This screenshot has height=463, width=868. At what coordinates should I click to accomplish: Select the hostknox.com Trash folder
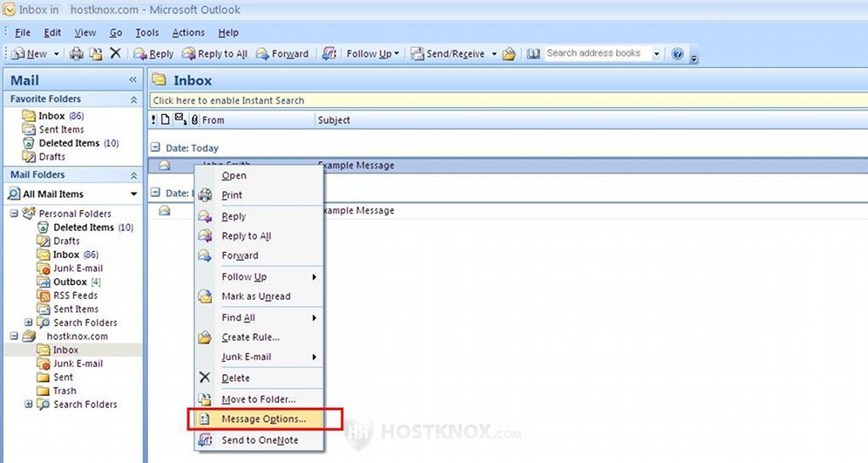pyautogui.click(x=57, y=391)
